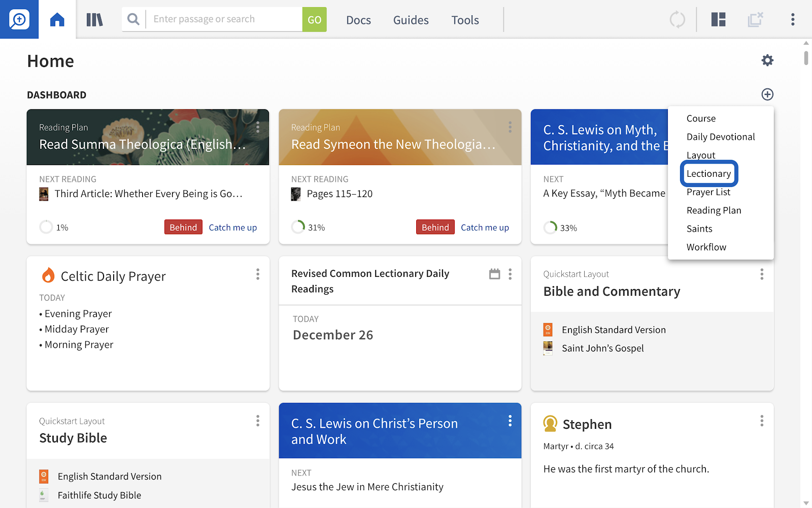The height and width of the screenshot is (508, 812).
Task: Open Midday Prayer reading
Action: (x=77, y=329)
